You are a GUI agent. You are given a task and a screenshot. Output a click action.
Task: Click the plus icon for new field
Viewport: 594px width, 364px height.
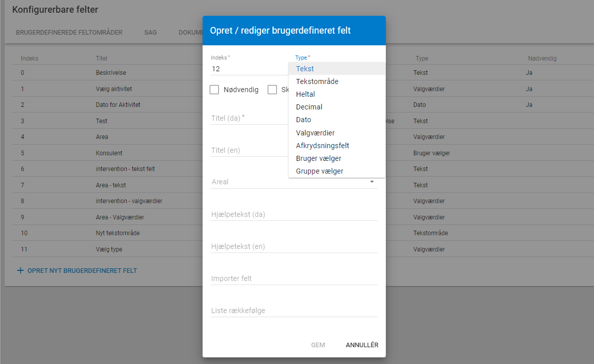tap(20, 270)
